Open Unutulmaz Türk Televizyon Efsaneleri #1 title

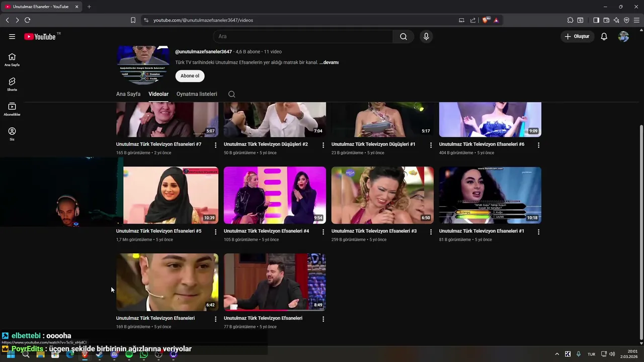pos(481,231)
